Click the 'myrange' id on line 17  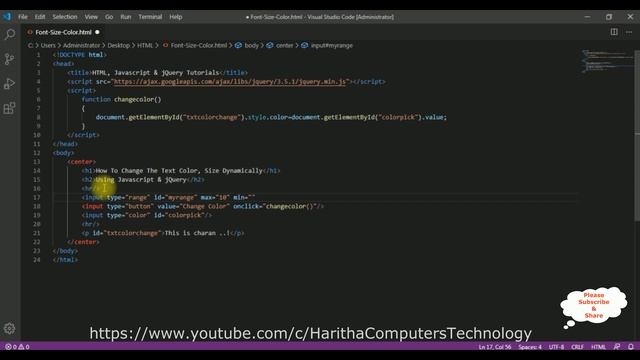(x=181, y=197)
